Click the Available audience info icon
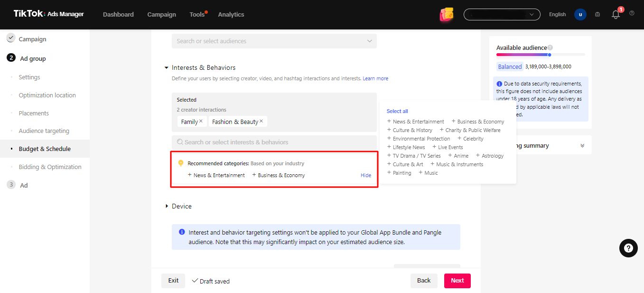644x293 pixels. point(550,47)
